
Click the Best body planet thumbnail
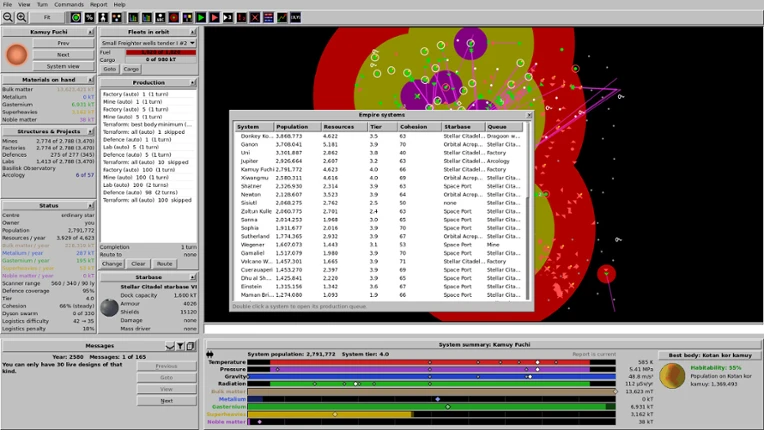pyautogui.click(x=672, y=376)
